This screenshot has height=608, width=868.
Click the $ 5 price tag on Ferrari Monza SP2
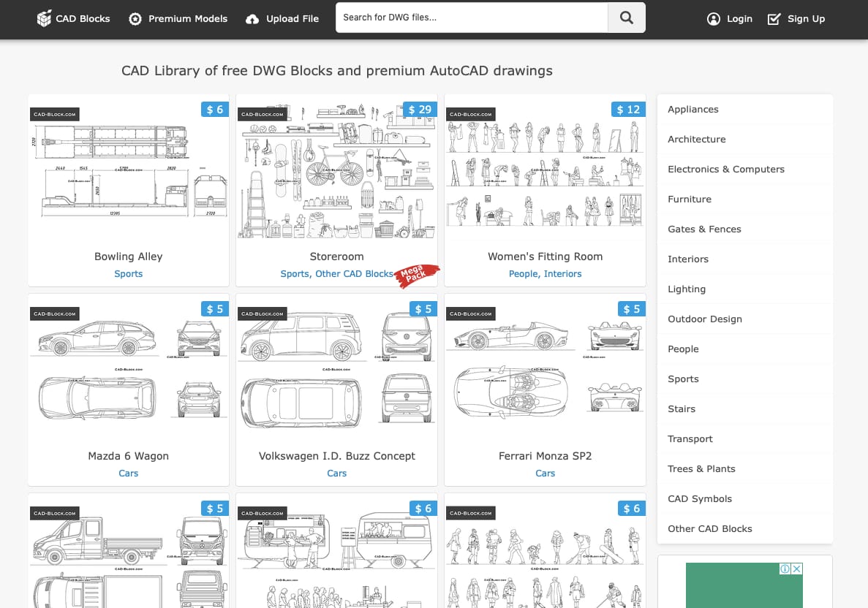[632, 308]
